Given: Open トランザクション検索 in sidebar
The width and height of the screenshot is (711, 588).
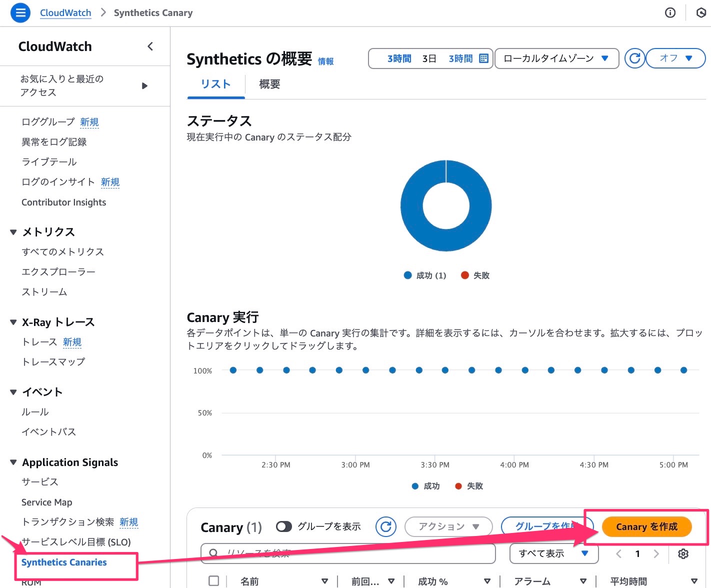Looking at the screenshot, I should click(x=67, y=522).
